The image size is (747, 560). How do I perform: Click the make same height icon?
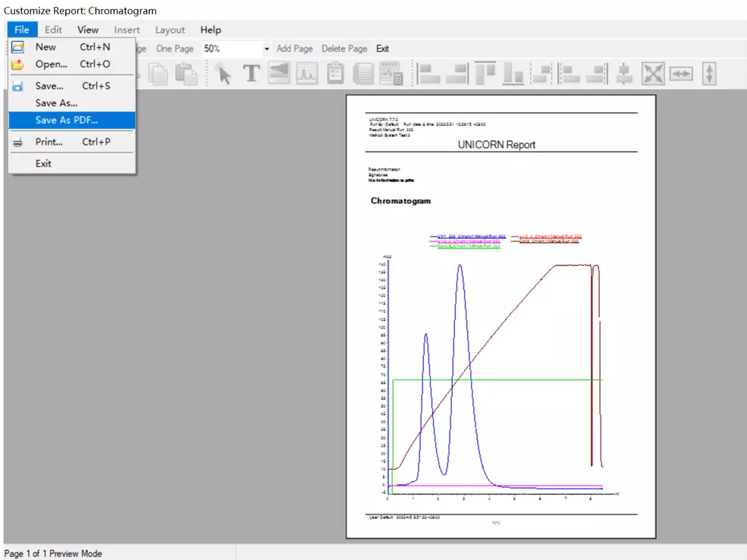point(709,74)
